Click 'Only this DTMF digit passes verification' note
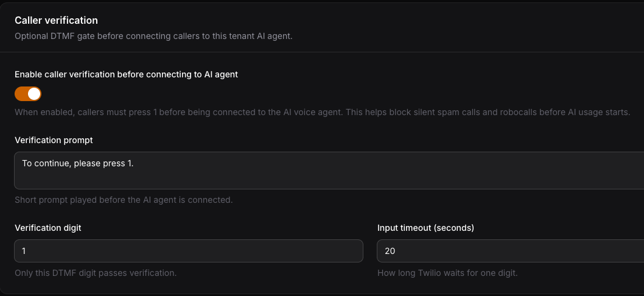Screen dimensions: 644x296 [96, 273]
